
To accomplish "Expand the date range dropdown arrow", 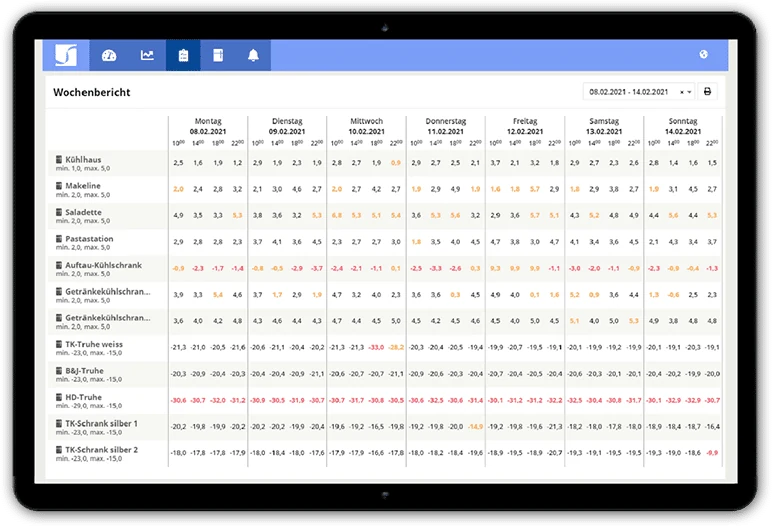I will click(689, 92).
